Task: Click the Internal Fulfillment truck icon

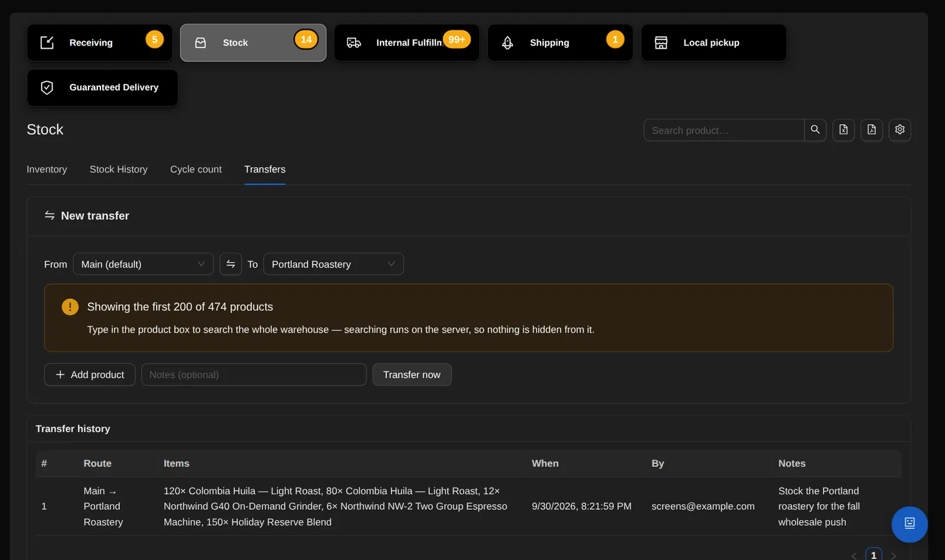Action: click(x=354, y=43)
